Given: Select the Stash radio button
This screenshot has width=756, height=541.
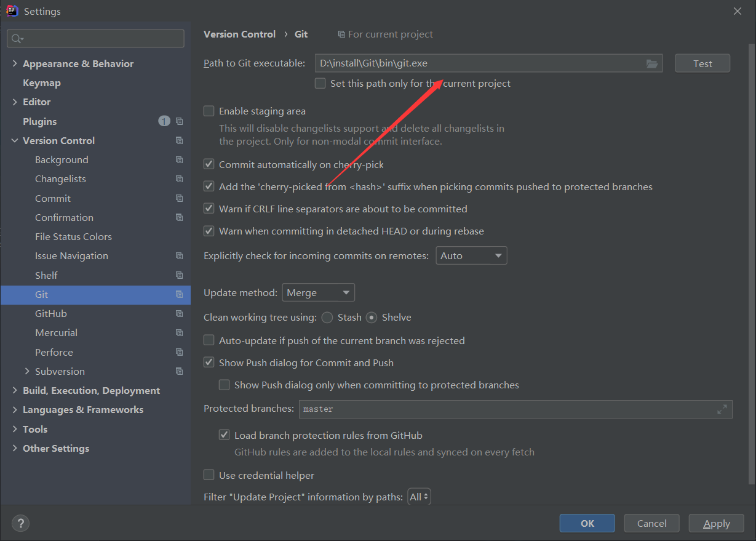Looking at the screenshot, I should click(327, 318).
